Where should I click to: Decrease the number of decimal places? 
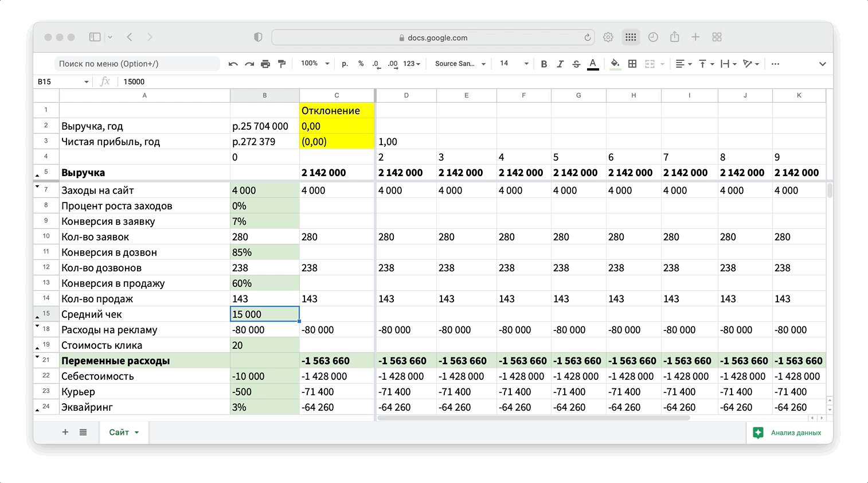tap(376, 64)
